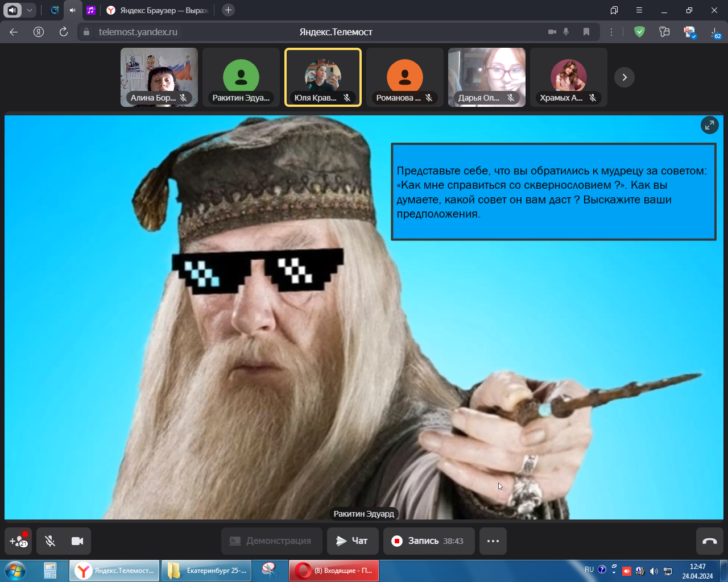
Task: Select Юля Крав... participant video tile
Action: (x=323, y=77)
